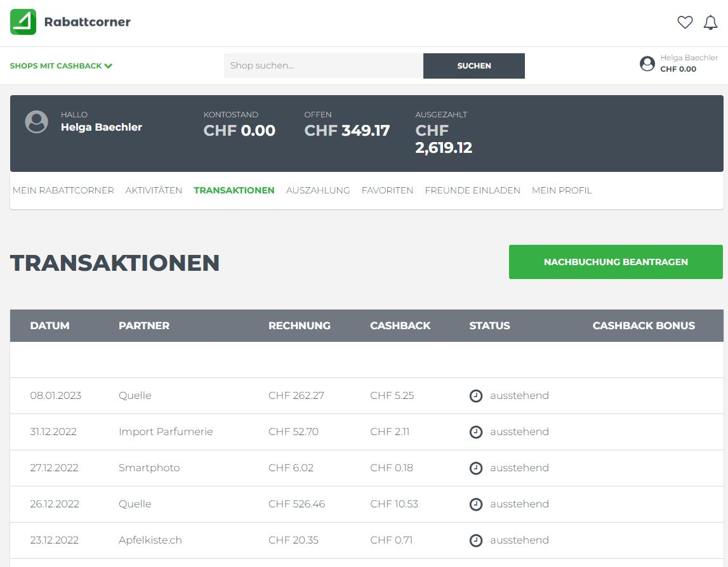Image resolution: width=728 pixels, height=567 pixels.
Task: Open the Mein Rabattcorner tab
Action: click(x=63, y=190)
